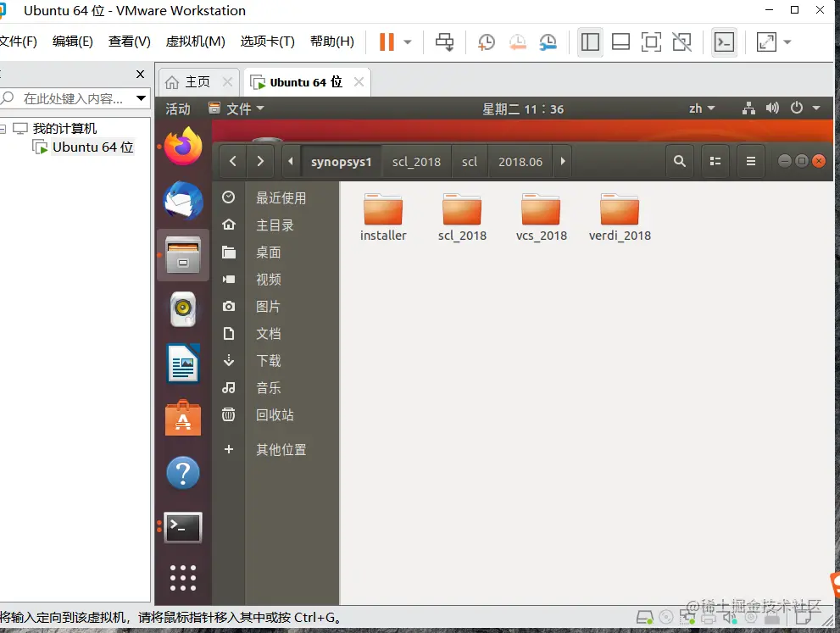This screenshot has width=840, height=633.
Task: Open LibreOffice Writer from the dock
Action: (x=183, y=364)
